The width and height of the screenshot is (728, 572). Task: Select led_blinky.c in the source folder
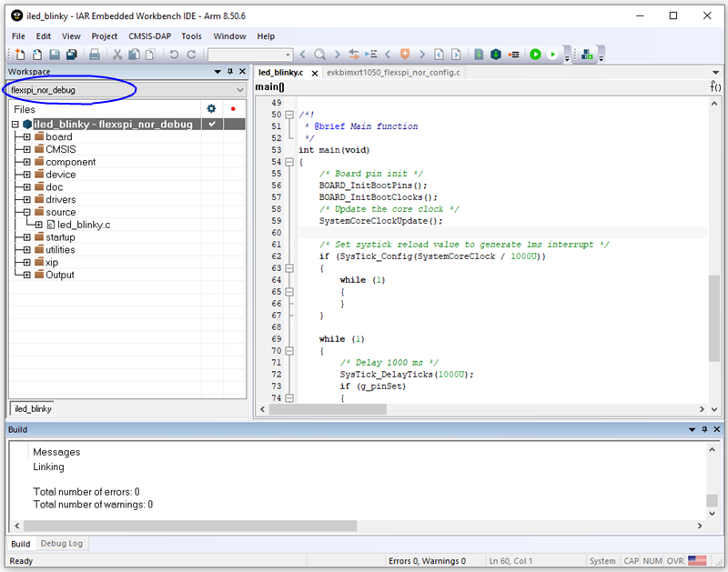click(x=84, y=225)
